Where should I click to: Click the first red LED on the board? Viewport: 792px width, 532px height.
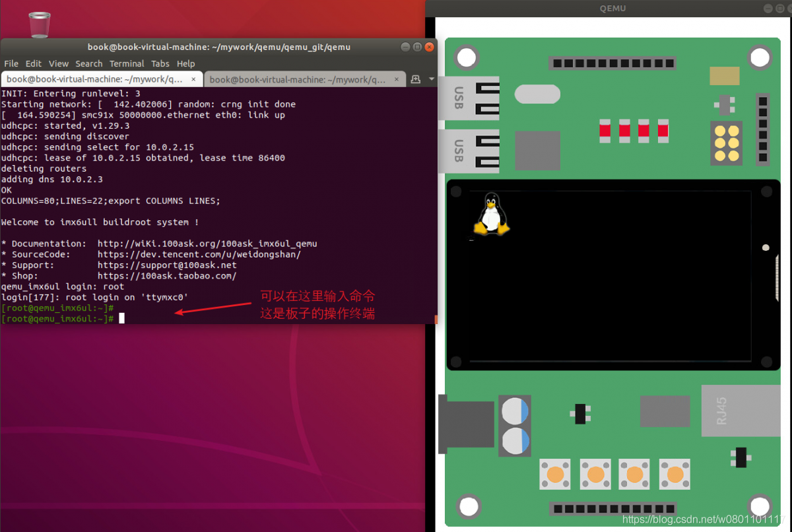[x=605, y=131]
